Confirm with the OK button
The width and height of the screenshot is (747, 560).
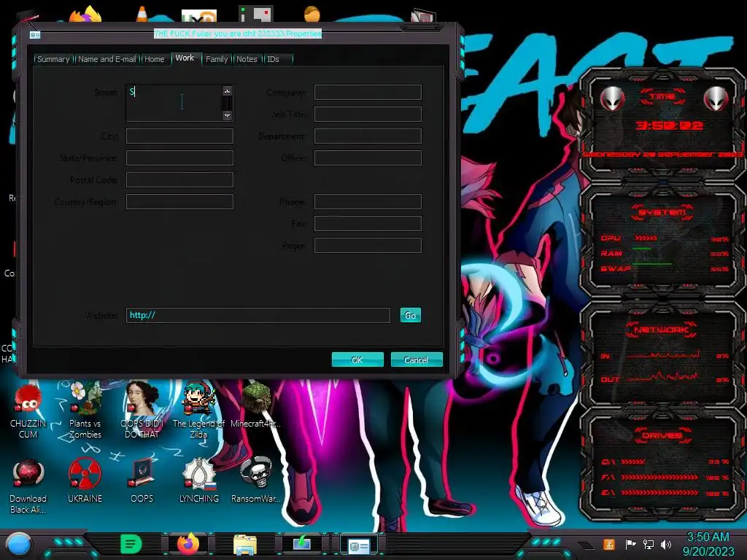[357, 360]
